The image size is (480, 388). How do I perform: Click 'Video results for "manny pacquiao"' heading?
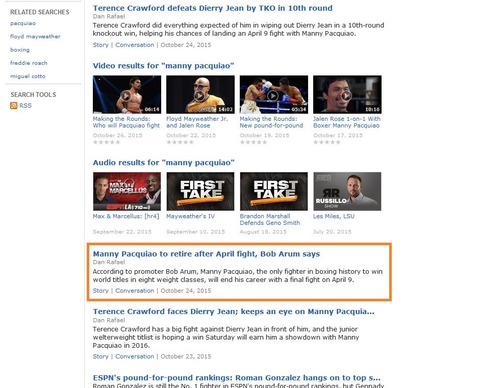(163, 66)
